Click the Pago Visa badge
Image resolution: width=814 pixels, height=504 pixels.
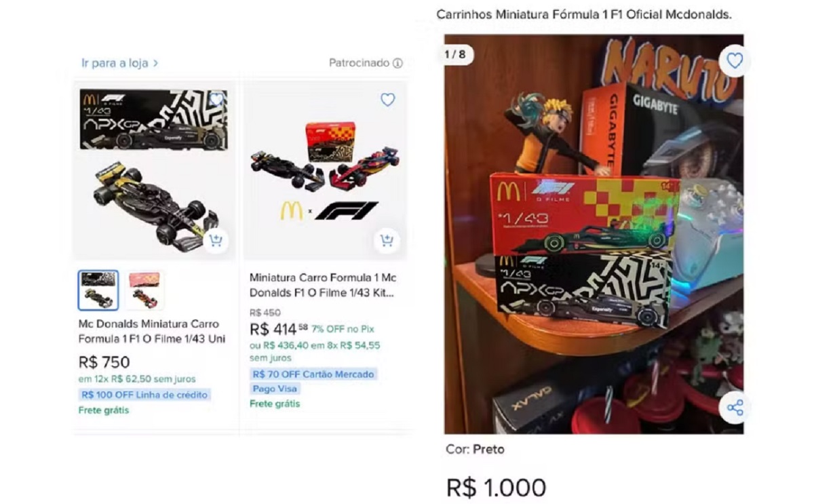pos(275,389)
